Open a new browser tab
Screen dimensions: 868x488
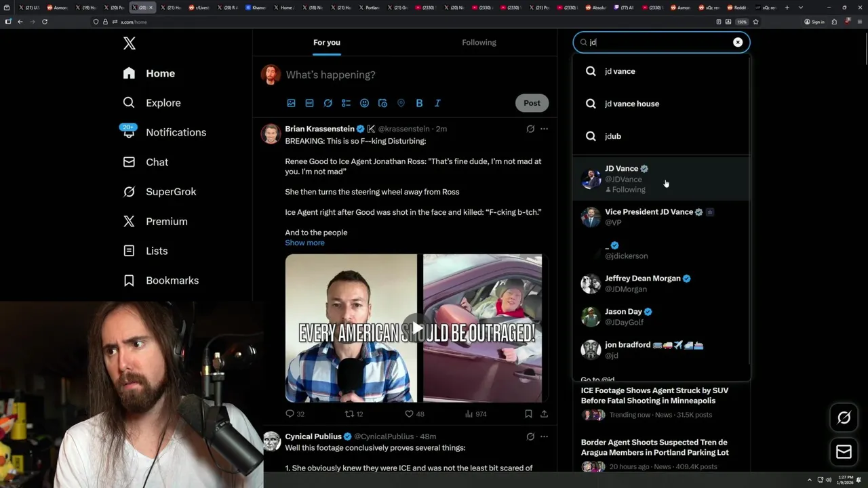(x=787, y=7)
